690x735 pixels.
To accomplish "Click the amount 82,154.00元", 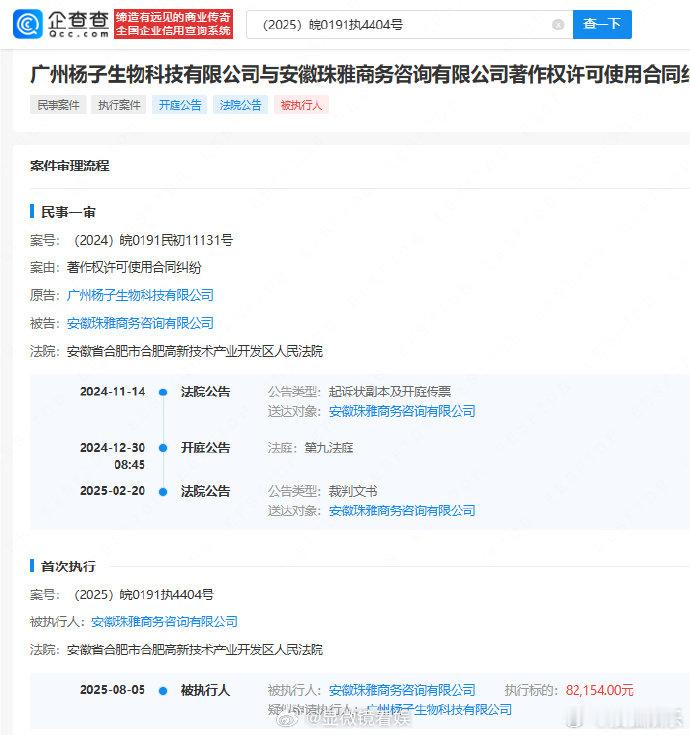I will (600, 690).
